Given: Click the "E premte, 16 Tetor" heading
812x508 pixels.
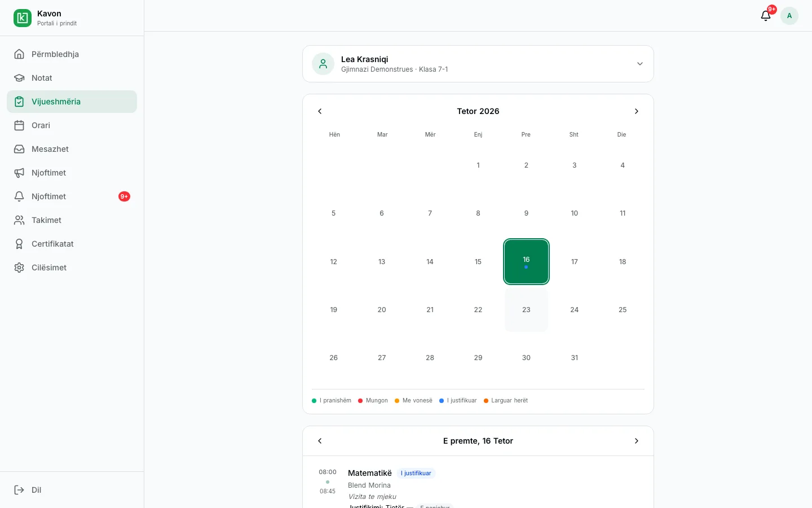Looking at the screenshot, I should pyautogui.click(x=478, y=441).
